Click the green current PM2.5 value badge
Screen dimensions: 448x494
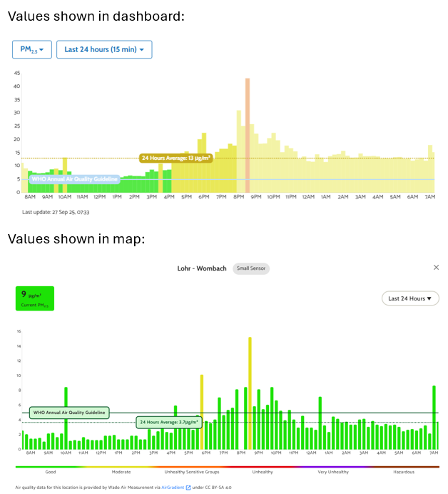tap(35, 298)
